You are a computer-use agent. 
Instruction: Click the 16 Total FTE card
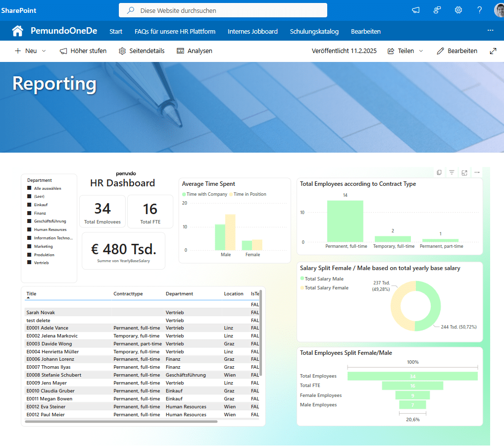point(150,212)
